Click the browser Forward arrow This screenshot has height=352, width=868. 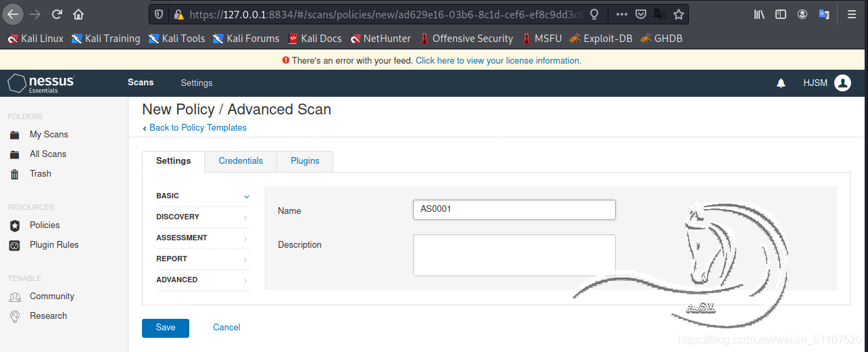click(35, 14)
